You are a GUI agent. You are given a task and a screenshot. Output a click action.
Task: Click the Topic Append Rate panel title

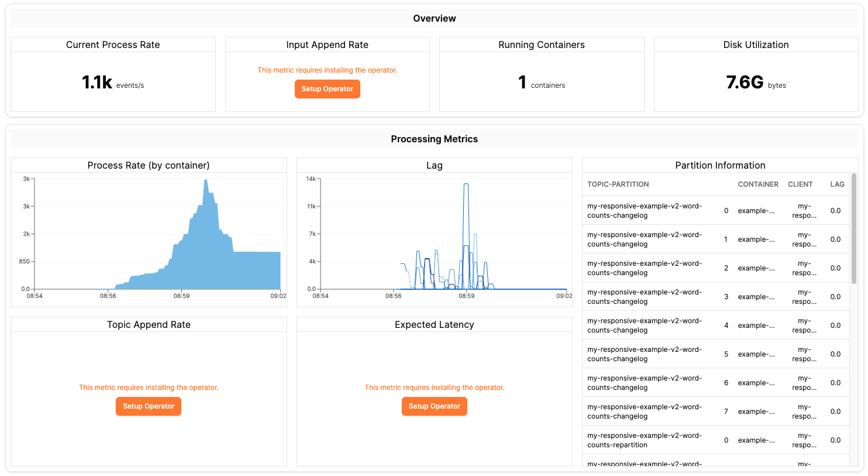[x=149, y=324]
